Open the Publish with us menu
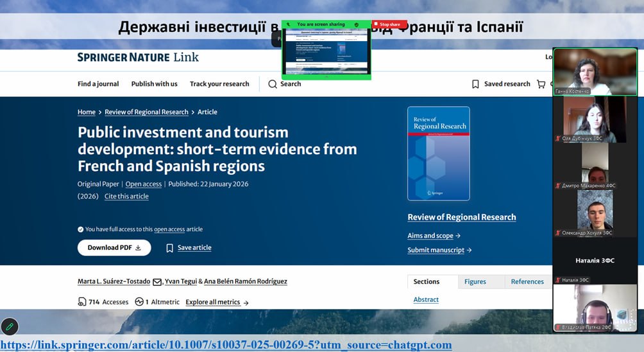Viewport: 644px width, 352px height. (x=154, y=84)
